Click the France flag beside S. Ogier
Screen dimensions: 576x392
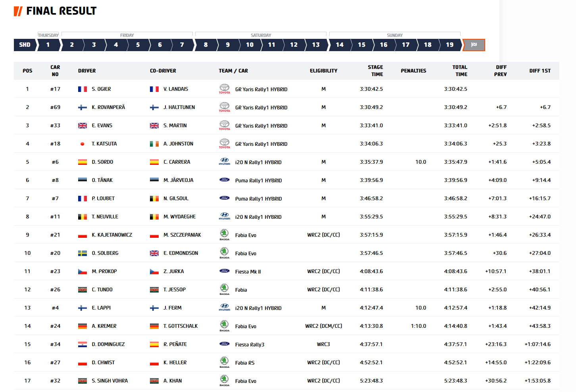point(83,89)
